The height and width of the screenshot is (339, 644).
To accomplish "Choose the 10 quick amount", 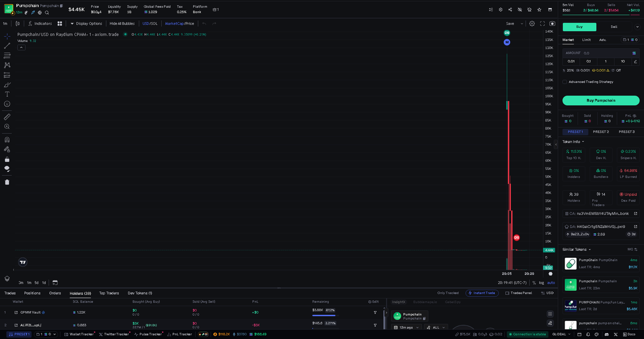I will pos(623,61).
